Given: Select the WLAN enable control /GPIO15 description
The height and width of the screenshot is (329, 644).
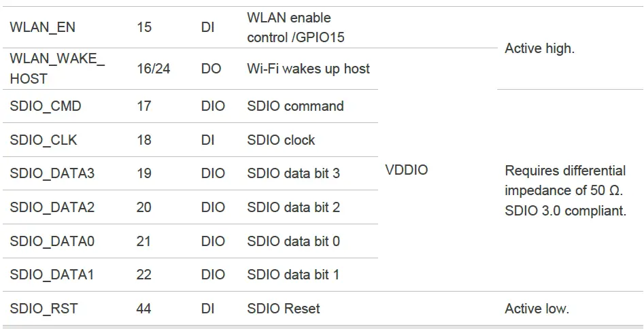Looking at the screenshot, I should click(296, 28).
